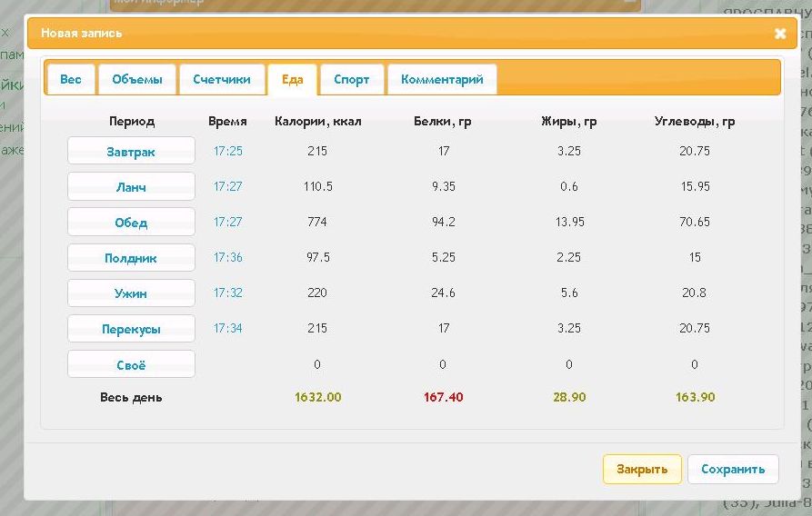The image size is (812, 516).
Task: Click the Обед fat value 13.95
Action: coord(569,222)
